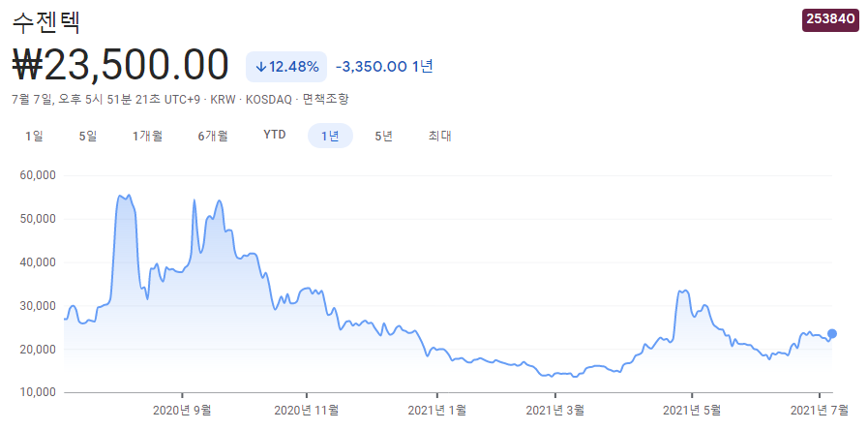Open the 면책조항 disclaimer link
The height and width of the screenshot is (430, 868).
326,100
